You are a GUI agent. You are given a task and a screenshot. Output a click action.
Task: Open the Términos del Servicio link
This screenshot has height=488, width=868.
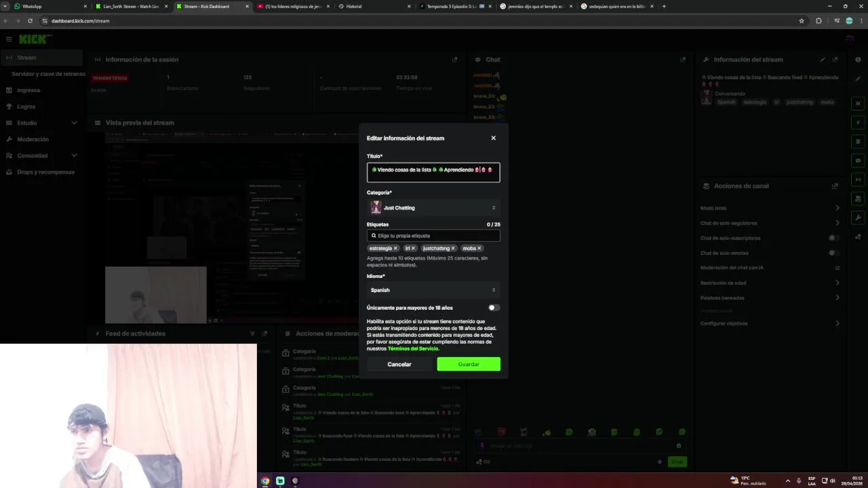(413, 348)
